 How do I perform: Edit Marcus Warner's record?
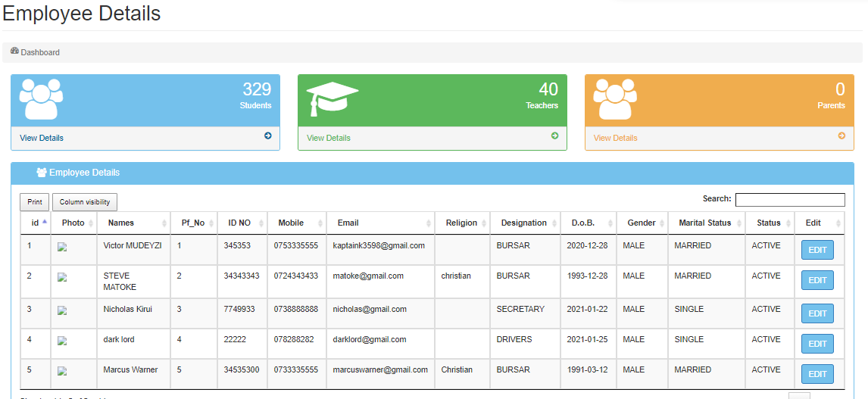point(817,374)
